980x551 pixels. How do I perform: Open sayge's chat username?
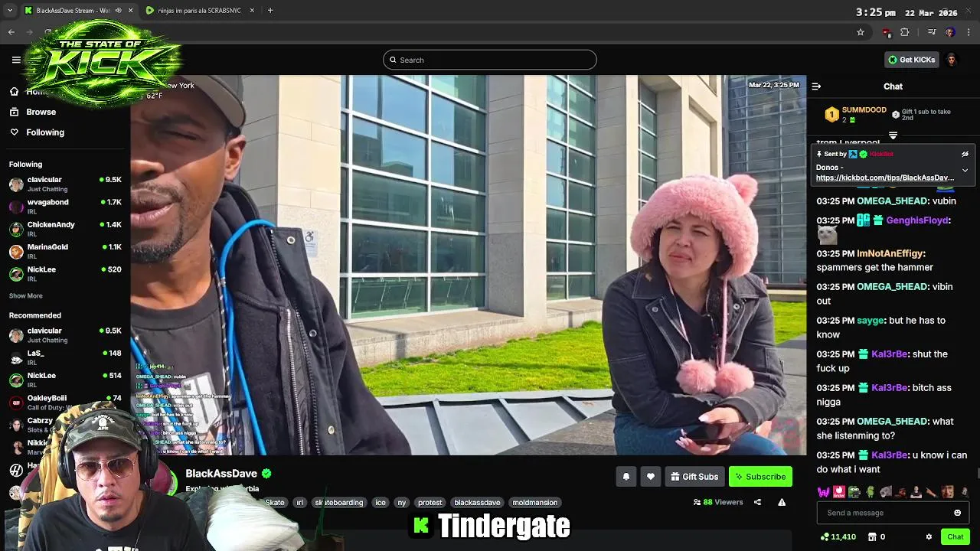(871, 321)
